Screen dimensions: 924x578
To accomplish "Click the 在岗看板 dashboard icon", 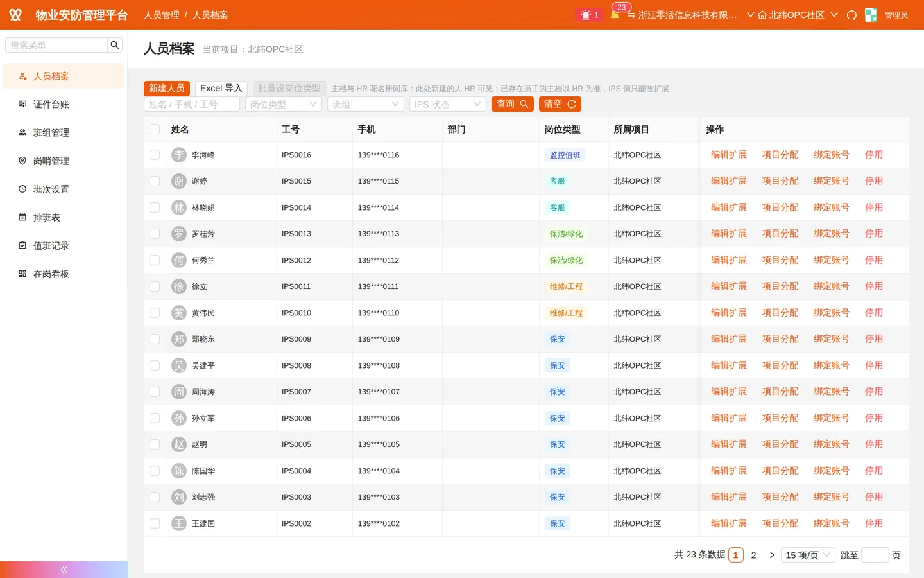I will pyautogui.click(x=22, y=274).
